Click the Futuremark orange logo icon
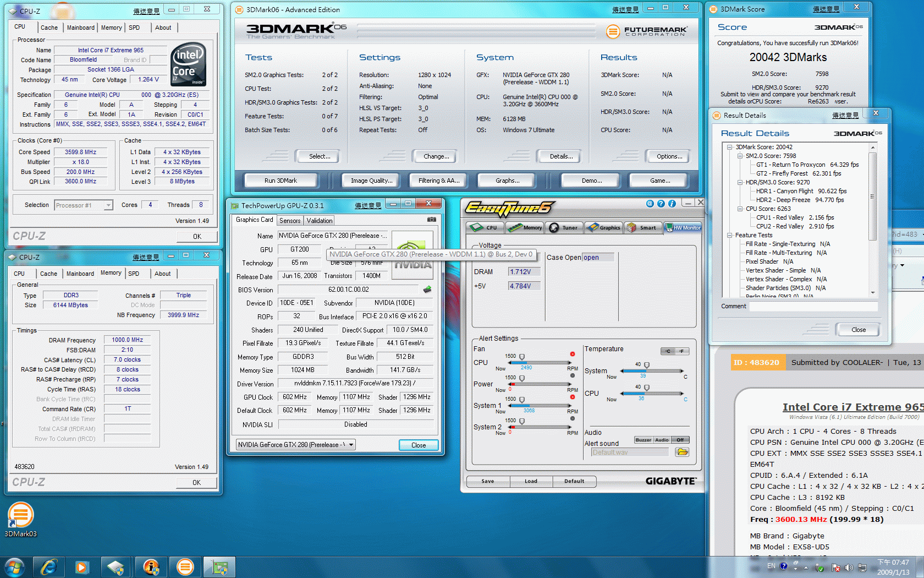The width and height of the screenshot is (924, 578). click(613, 31)
